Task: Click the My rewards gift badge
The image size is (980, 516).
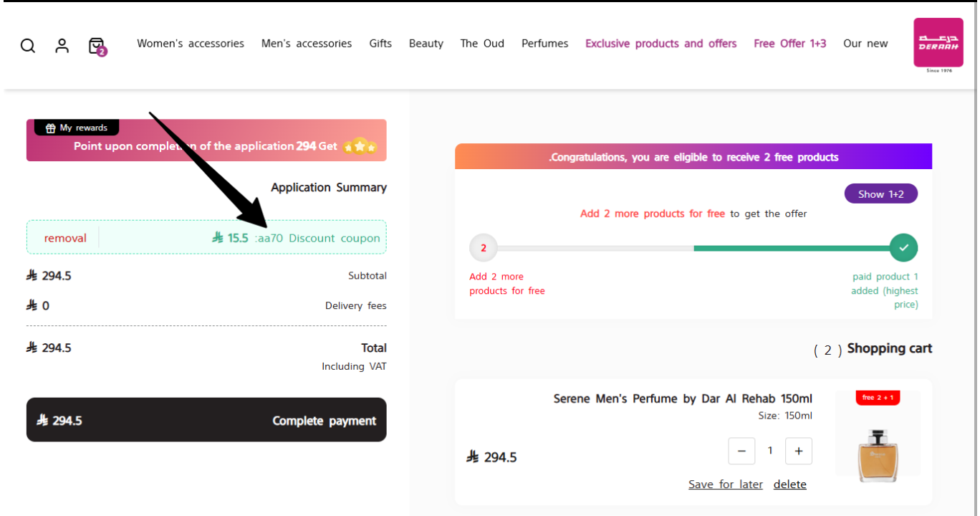Action: point(77,128)
